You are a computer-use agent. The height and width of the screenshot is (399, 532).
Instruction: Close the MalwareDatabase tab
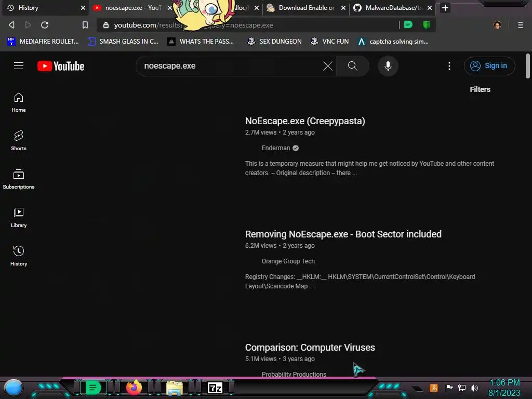[430, 8]
